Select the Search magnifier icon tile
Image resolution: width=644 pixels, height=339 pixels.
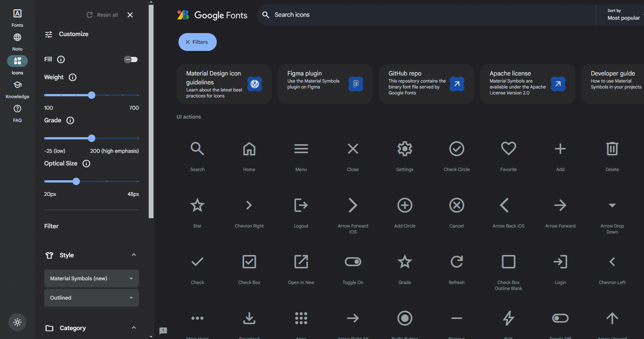pyautogui.click(x=197, y=155)
